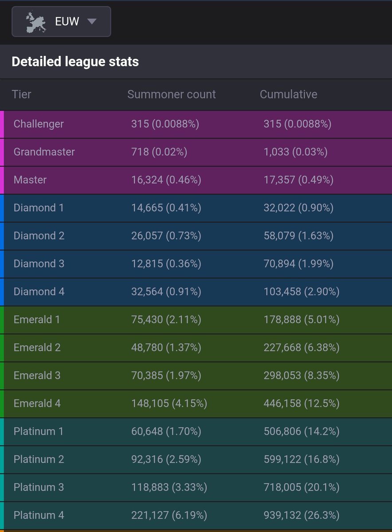Click Emerald 4 cumulative 446,158 (12.5%)
This screenshot has width=392, height=532.
302,403
